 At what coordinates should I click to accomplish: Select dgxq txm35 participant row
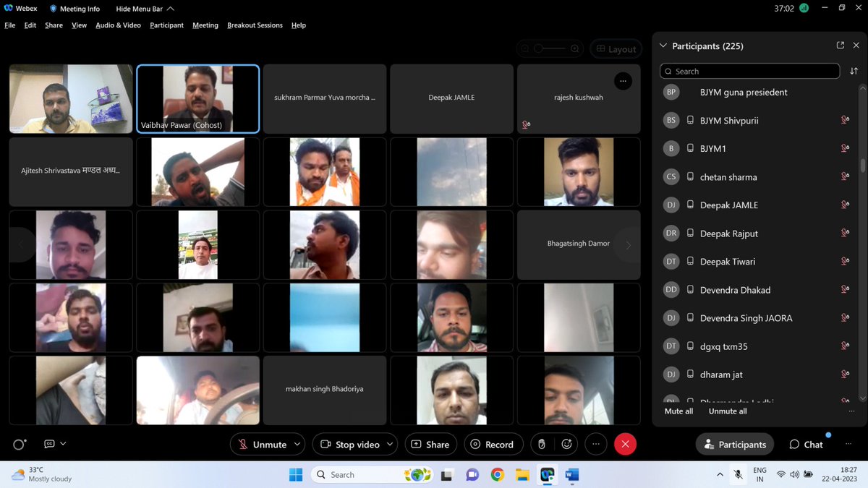(x=757, y=346)
